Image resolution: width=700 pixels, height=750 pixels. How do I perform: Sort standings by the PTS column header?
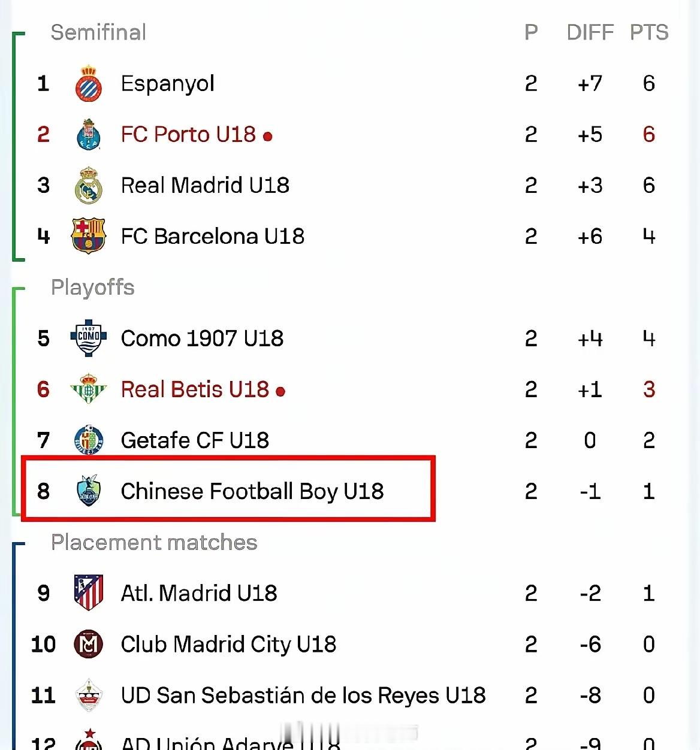649,32
